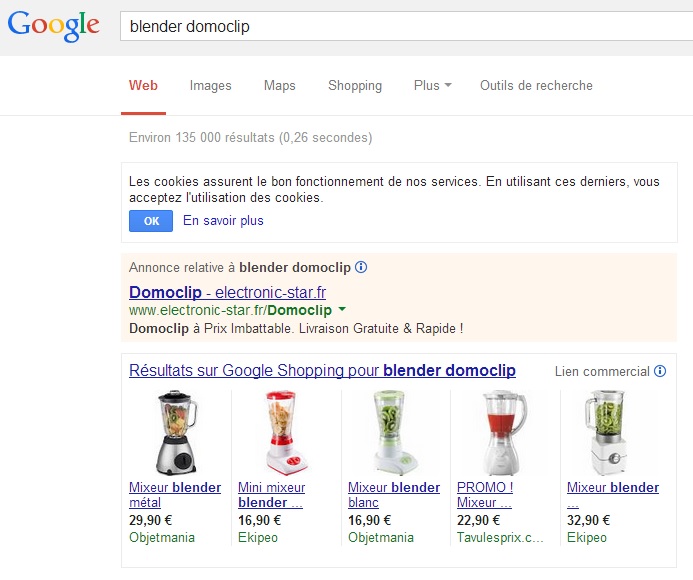Open the Plus dropdown menu
693x580 pixels.
point(432,85)
